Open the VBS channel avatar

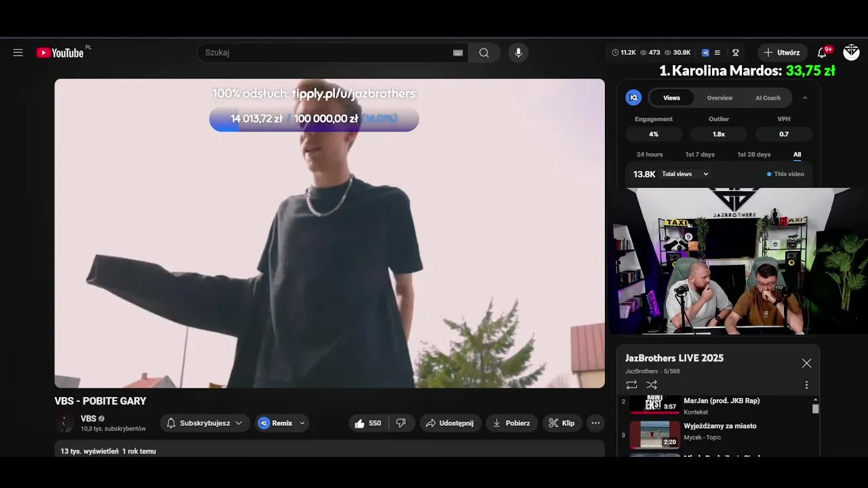65,423
